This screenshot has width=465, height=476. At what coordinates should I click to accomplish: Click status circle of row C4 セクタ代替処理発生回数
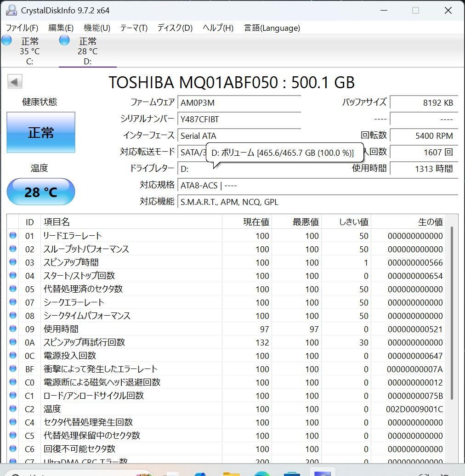tap(13, 422)
